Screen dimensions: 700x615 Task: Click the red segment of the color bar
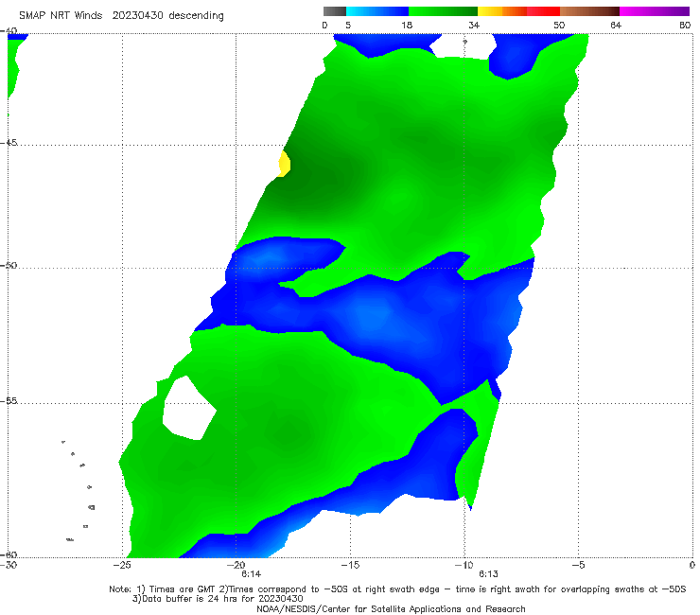pyautogui.click(x=543, y=11)
